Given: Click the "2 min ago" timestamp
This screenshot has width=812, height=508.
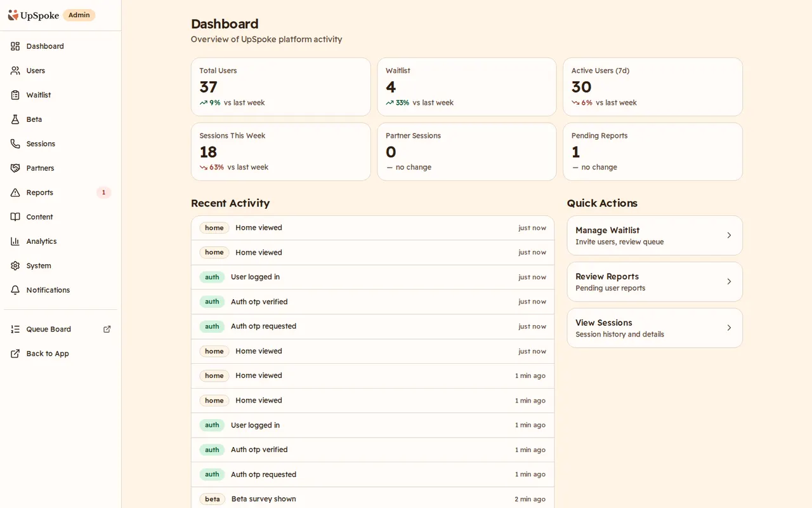Looking at the screenshot, I should 530,499.
